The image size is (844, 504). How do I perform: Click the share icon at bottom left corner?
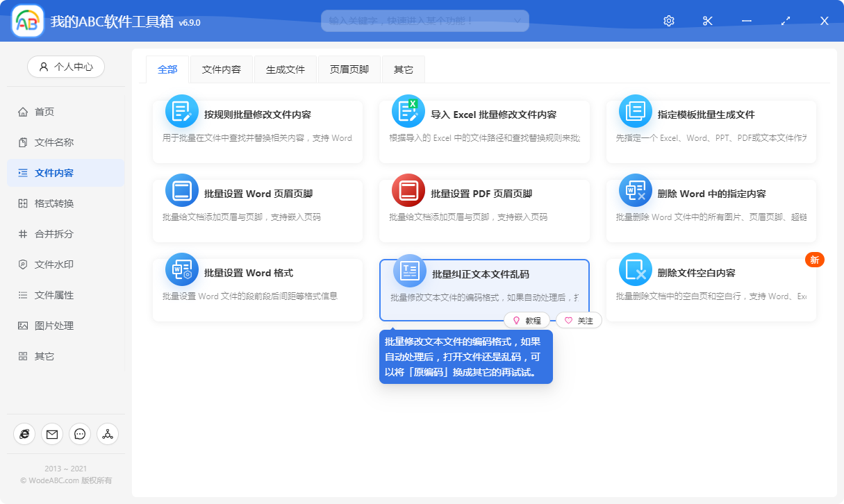click(108, 434)
